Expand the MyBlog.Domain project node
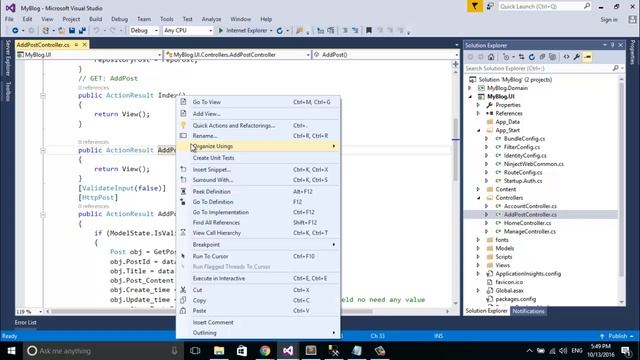Screen dimensions: 640x360 pos(470,88)
